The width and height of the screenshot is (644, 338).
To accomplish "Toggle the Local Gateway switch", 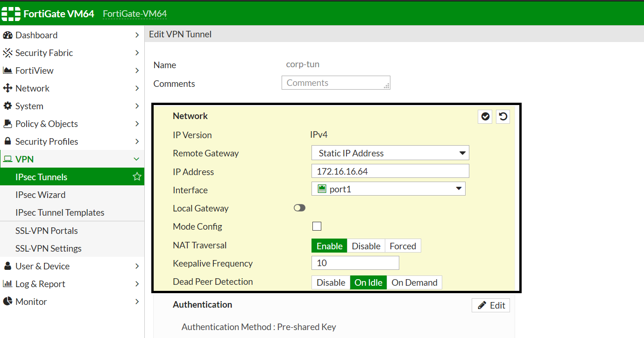I will click(299, 208).
